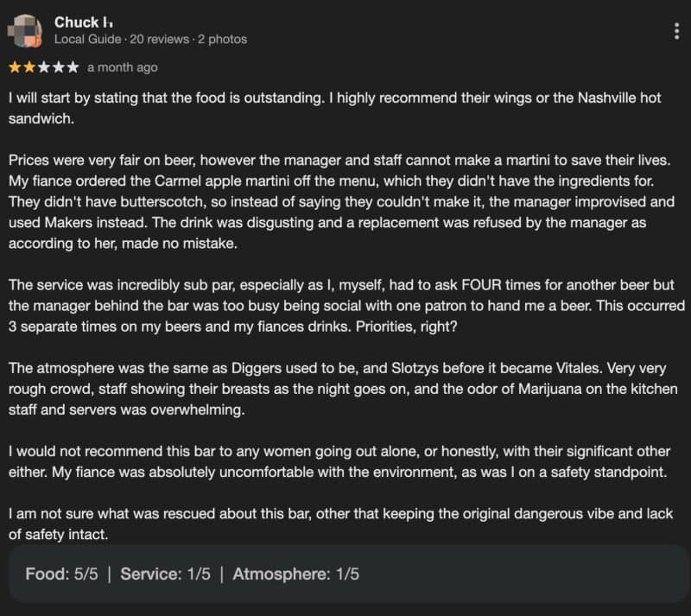Open the reviewer's blurred profile avatar
This screenshot has height=616, width=691.
coord(24,29)
